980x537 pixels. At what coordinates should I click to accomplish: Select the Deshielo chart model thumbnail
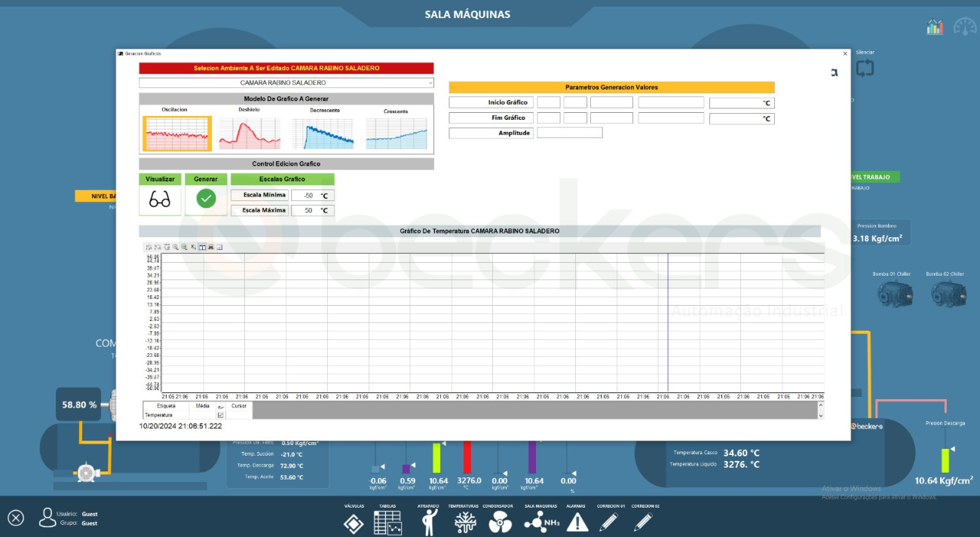coord(250,133)
